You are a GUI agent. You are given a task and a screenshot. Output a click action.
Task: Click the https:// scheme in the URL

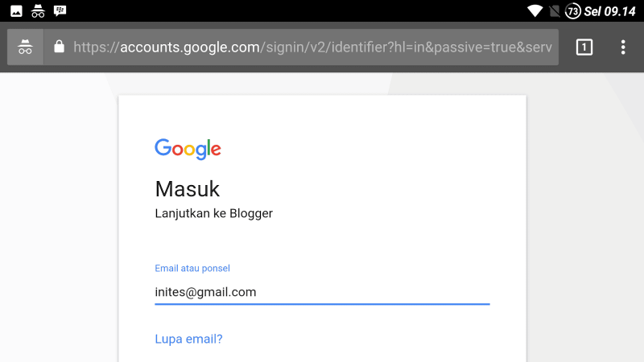(97, 47)
